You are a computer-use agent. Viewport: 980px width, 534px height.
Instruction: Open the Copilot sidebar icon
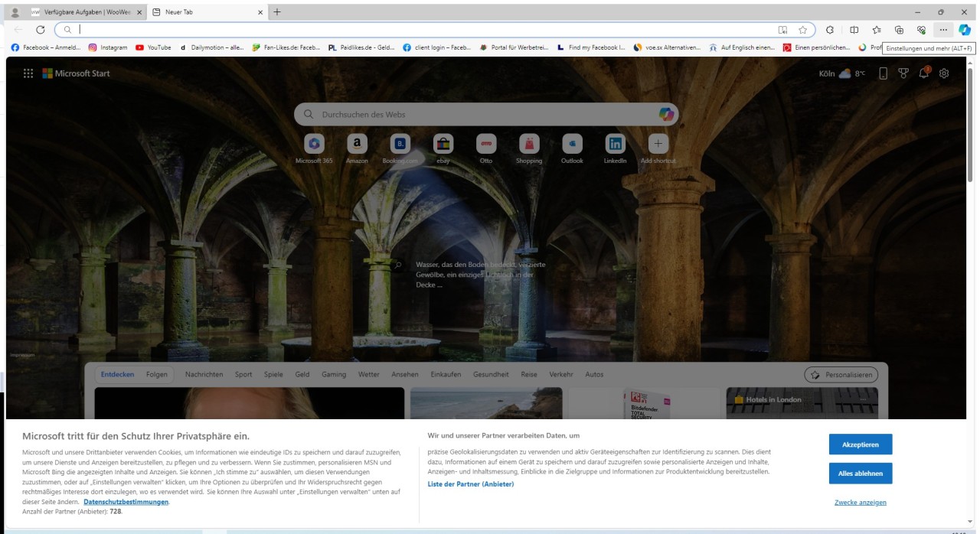click(x=965, y=30)
